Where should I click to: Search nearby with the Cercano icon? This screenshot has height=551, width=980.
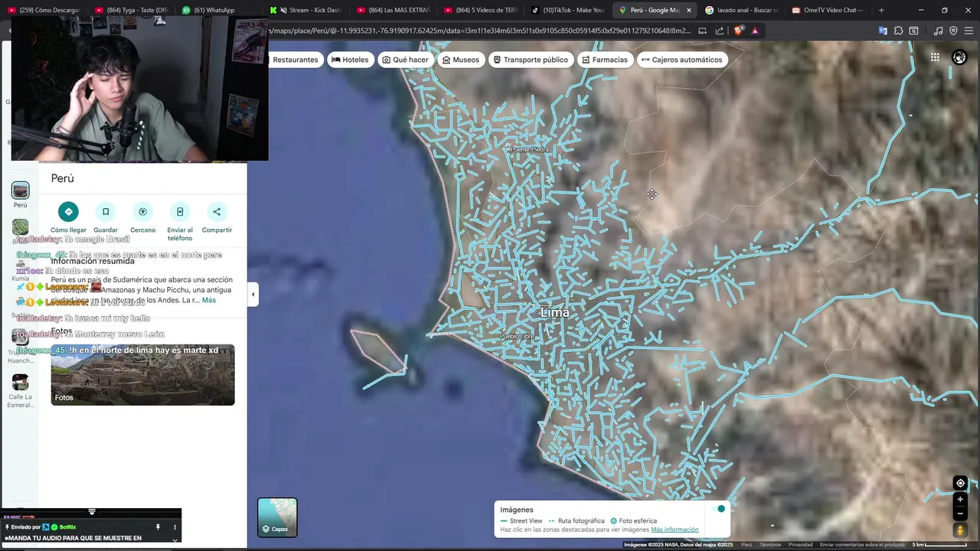[142, 212]
